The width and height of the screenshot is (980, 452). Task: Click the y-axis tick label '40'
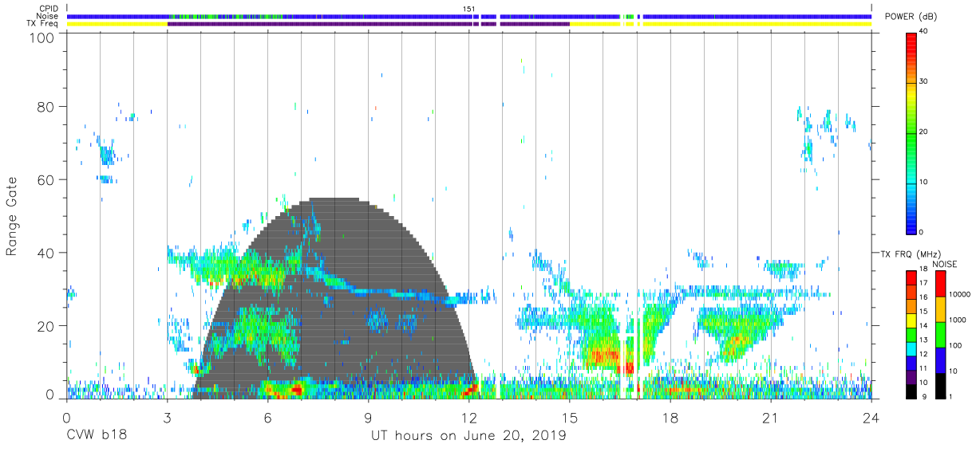[x=45, y=253]
